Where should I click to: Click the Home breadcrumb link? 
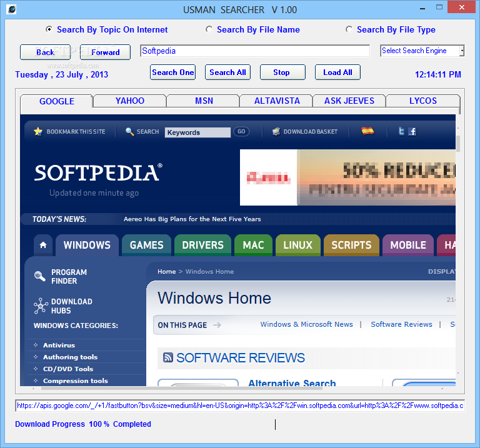point(166,271)
